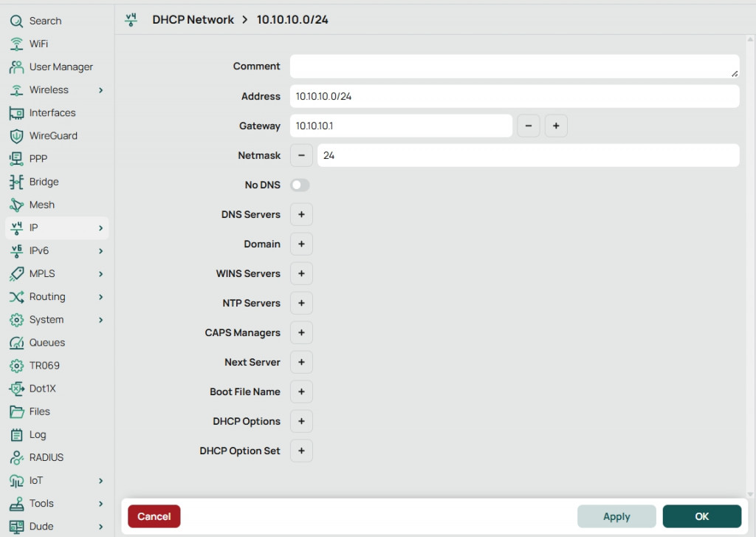
Task: Add a WINS Servers entry
Action: pos(301,273)
